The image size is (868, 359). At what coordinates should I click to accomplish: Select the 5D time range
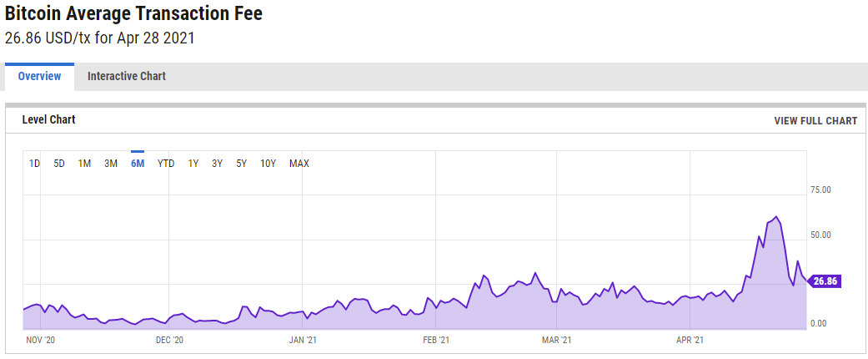[x=59, y=164]
